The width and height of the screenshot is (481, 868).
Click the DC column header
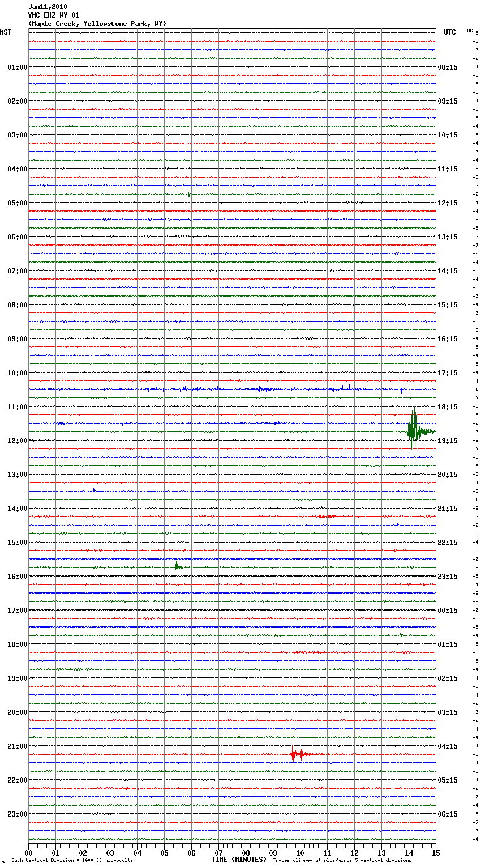point(470,31)
